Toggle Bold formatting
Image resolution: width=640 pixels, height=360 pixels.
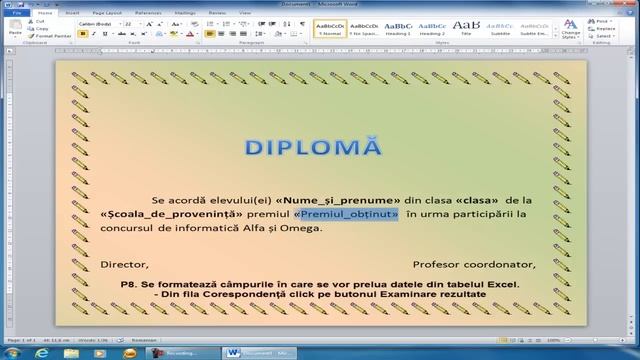click(x=83, y=34)
